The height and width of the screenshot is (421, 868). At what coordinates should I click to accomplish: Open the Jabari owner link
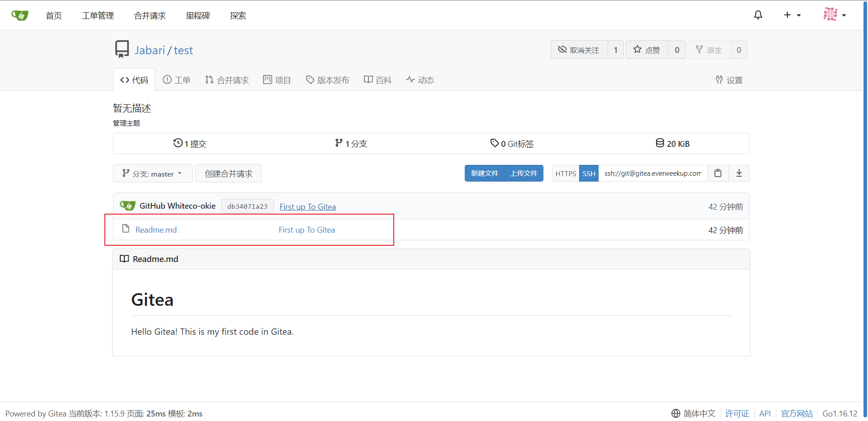150,50
